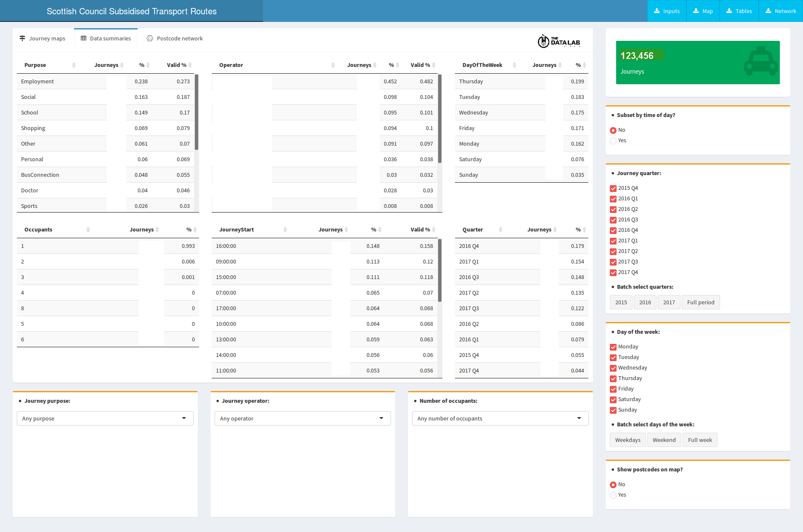The height and width of the screenshot is (532, 803).
Task: Batch select 2015 quarters
Action: tap(621, 302)
